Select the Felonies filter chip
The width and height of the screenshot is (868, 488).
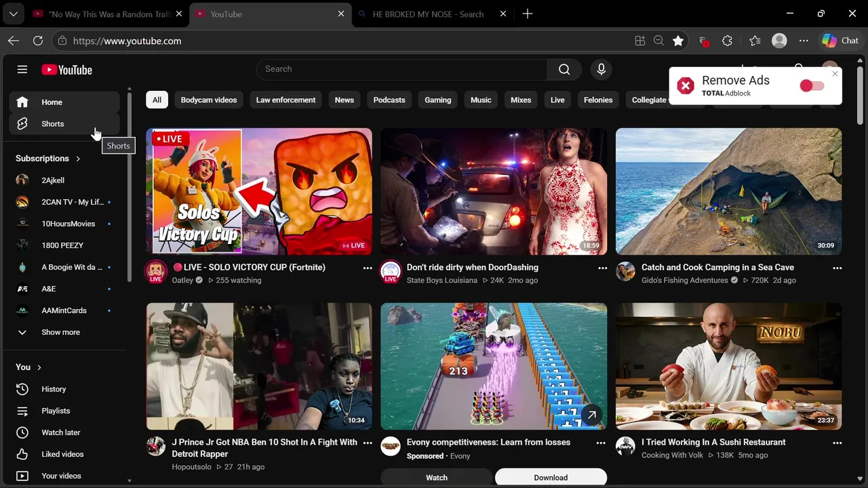tap(598, 100)
